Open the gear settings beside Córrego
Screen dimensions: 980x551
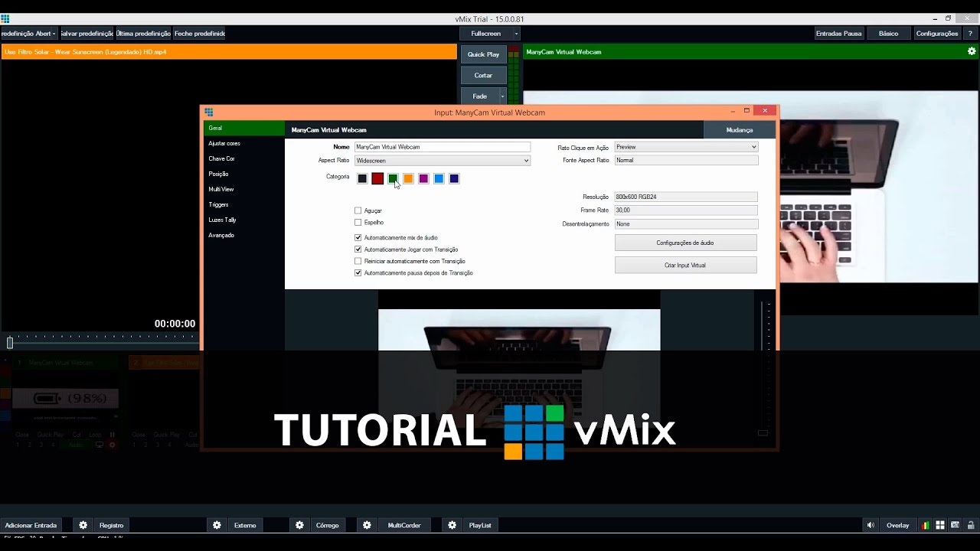300,525
